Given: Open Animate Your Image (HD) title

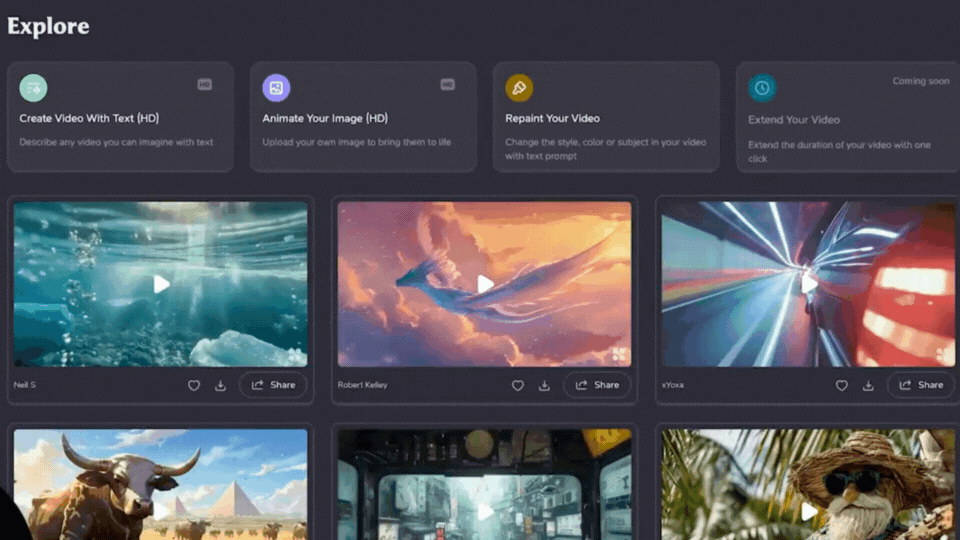Looking at the screenshot, I should tap(325, 118).
